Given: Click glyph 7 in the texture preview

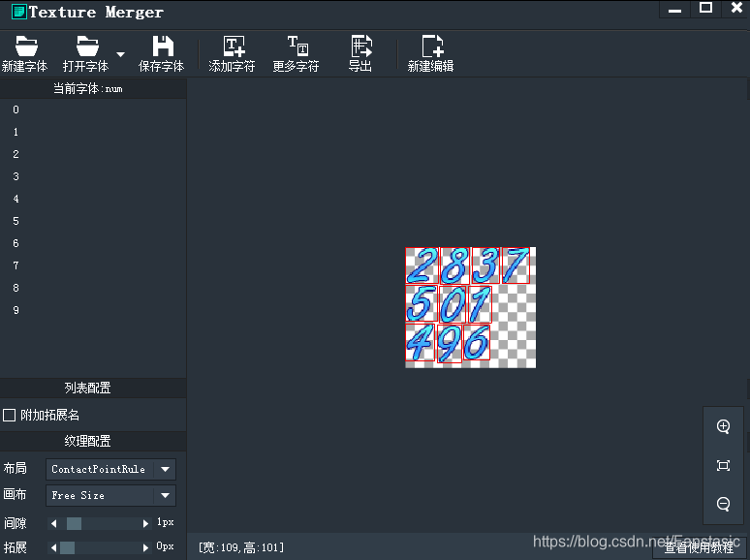Looking at the screenshot, I should tap(516, 265).
